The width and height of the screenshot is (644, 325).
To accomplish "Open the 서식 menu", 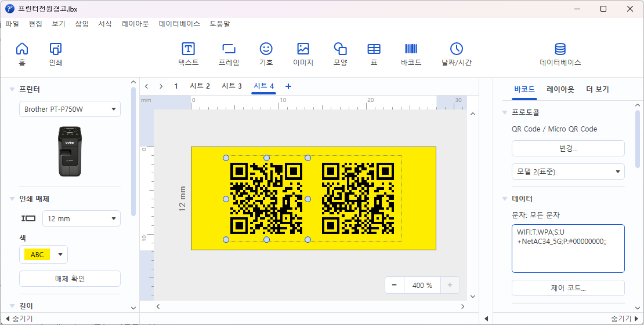I will pyautogui.click(x=105, y=24).
